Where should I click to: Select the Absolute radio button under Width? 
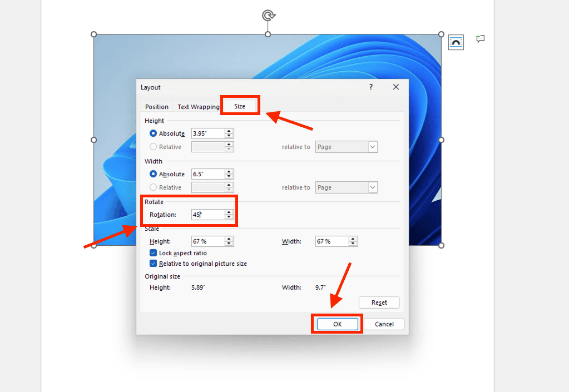tap(154, 174)
